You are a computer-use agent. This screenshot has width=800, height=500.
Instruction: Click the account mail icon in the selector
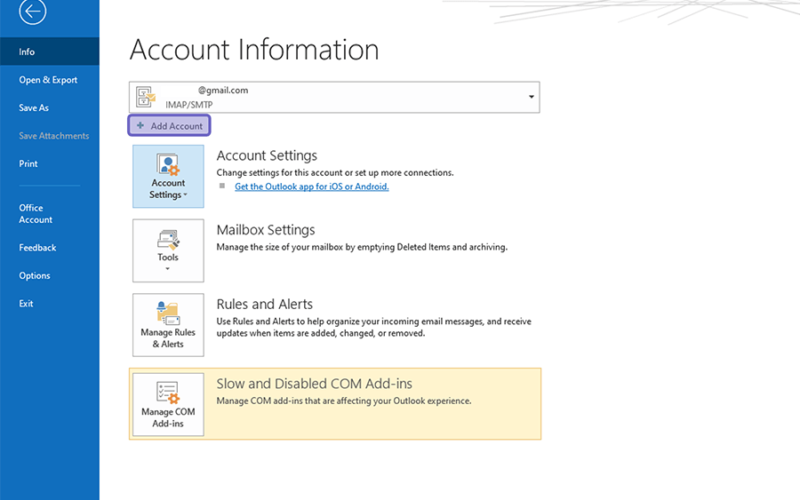145,97
